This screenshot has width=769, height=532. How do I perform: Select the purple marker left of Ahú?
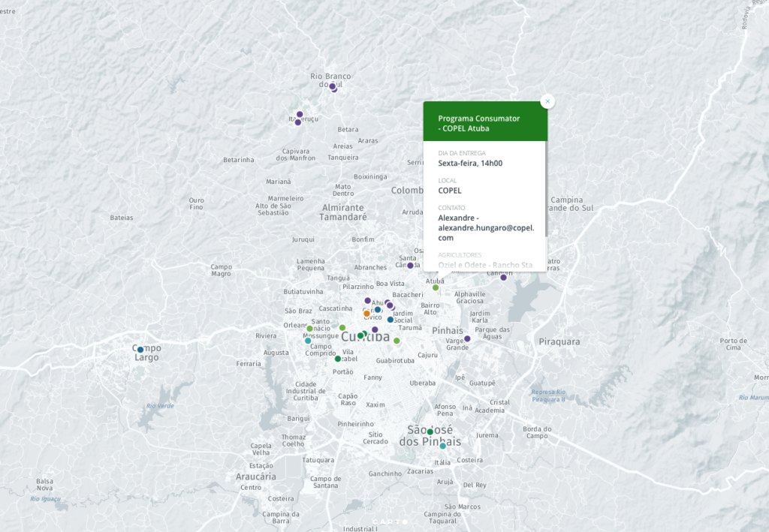(x=368, y=300)
